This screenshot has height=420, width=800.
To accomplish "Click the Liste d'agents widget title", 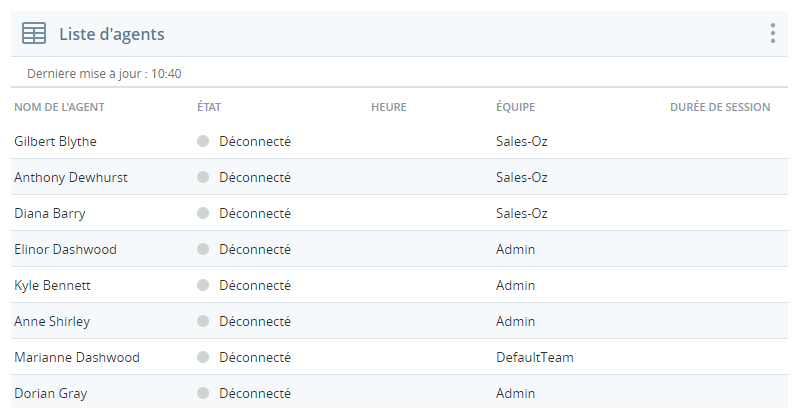I will point(112,34).
